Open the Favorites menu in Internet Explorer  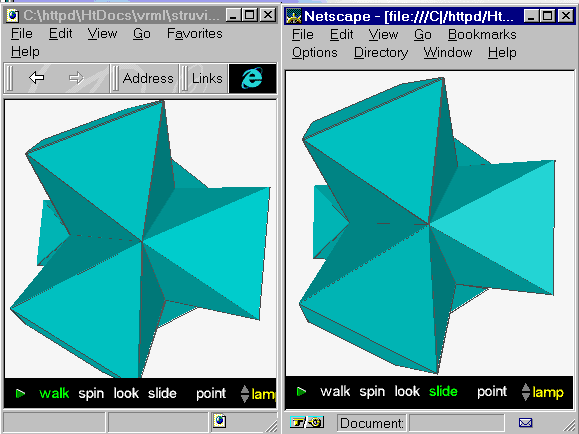(195, 34)
